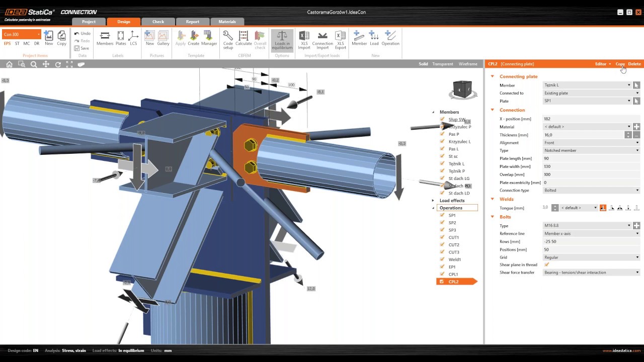Open the Editor menu
The width and height of the screenshot is (644, 362).
point(602,64)
